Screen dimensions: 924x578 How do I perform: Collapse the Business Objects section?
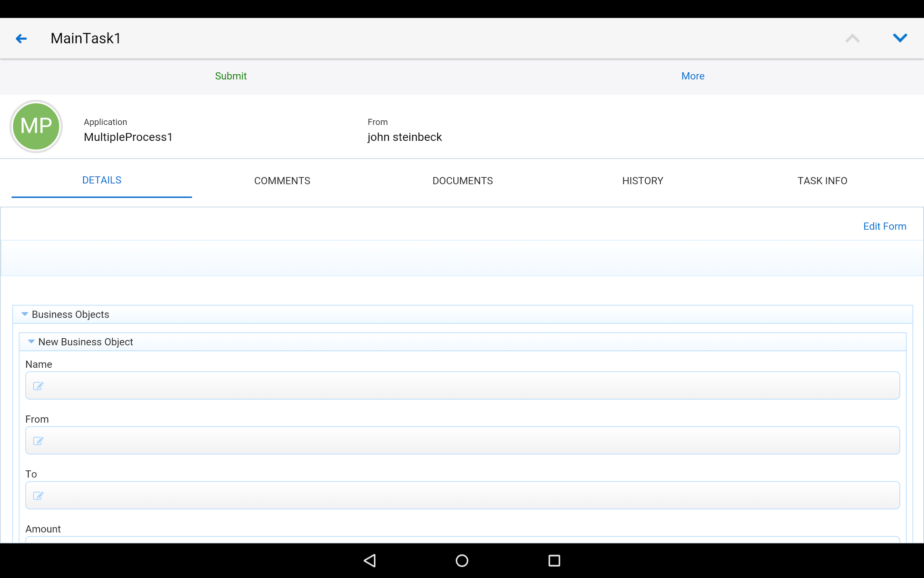[x=25, y=314]
